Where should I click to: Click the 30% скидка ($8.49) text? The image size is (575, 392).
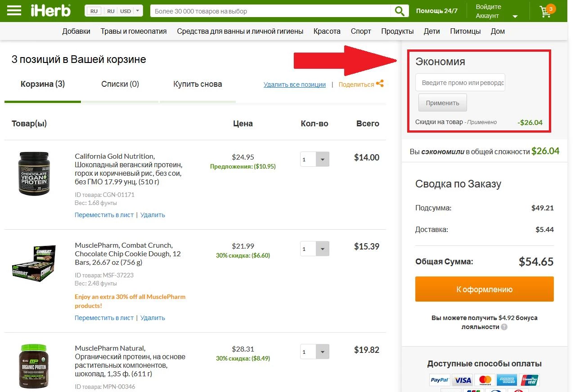243,358
